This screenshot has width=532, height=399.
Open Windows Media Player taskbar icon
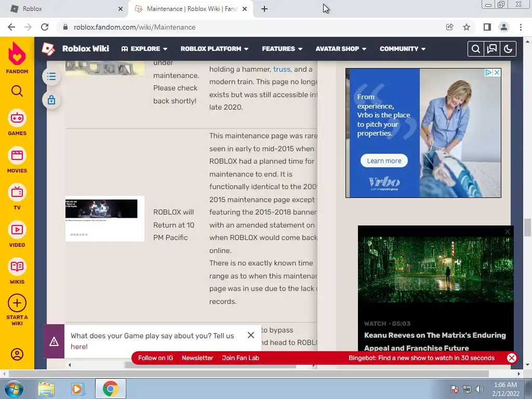[x=77, y=389]
